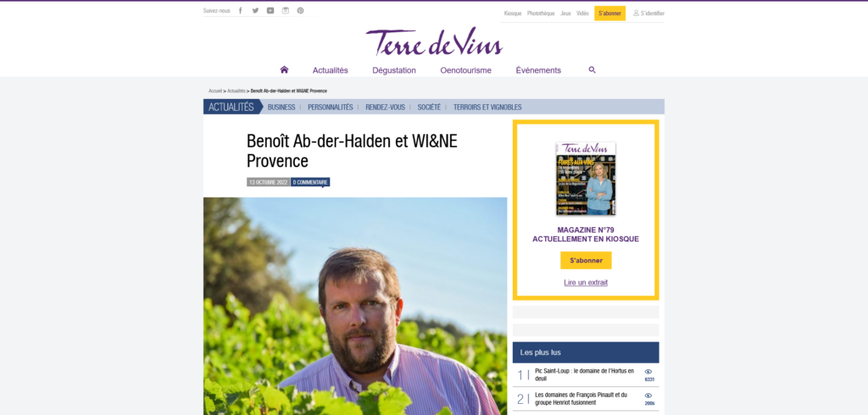
Task: Open the Pinterest social icon
Action: (x=300, y=10)
